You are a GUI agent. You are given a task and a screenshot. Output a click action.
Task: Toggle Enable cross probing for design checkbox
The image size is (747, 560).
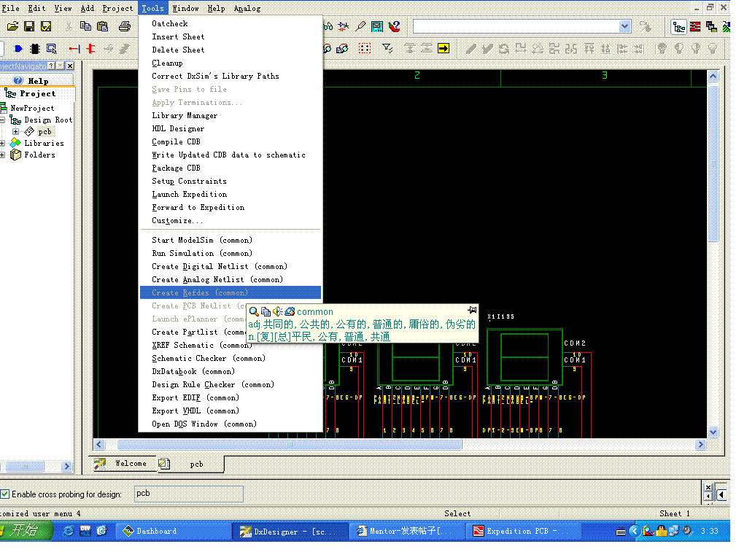[5, 494]
